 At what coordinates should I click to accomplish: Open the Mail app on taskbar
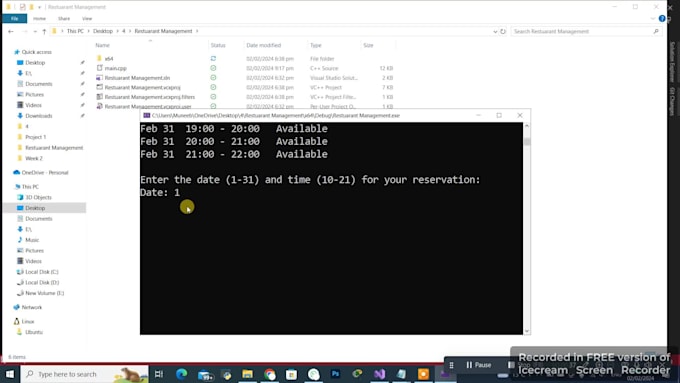[205, 374]
